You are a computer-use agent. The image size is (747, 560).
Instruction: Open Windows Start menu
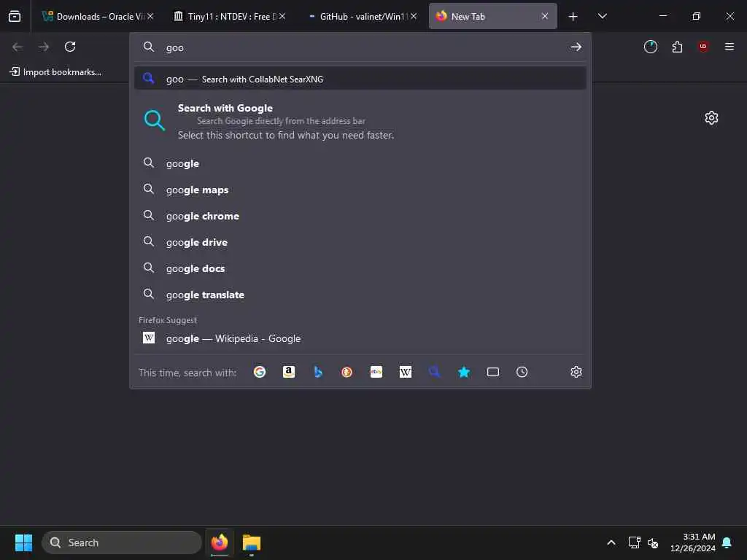point(23,542)
